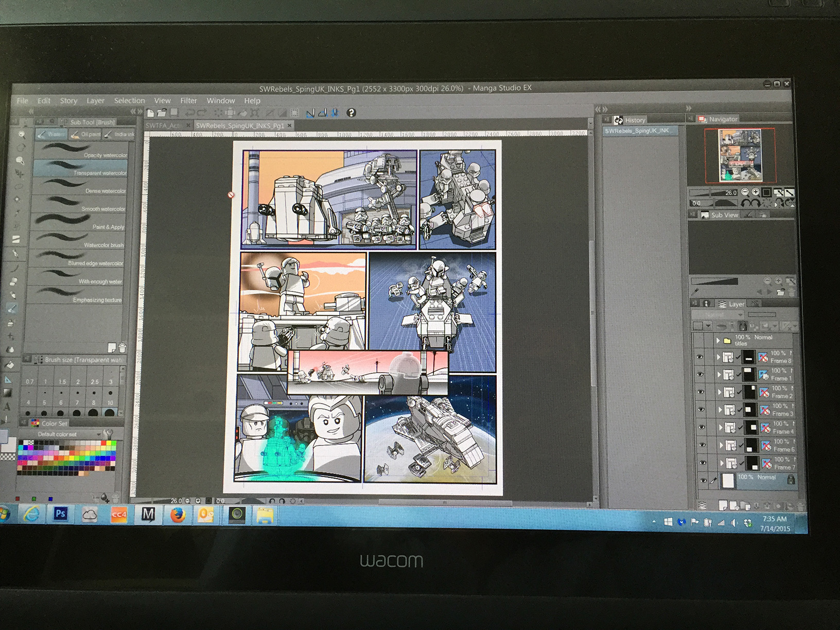Click Rotate Left icon in Navigator
The image size is (840, 630).
(x=746, y=203)
